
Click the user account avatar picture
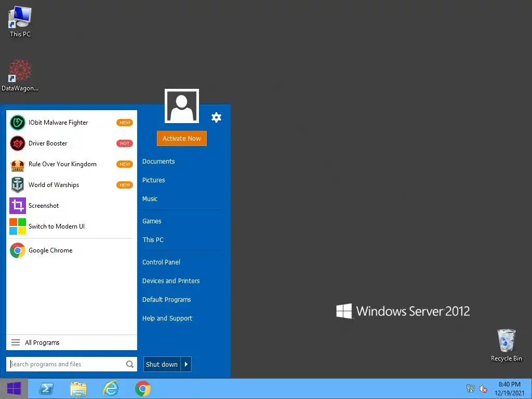coord(182,106)
